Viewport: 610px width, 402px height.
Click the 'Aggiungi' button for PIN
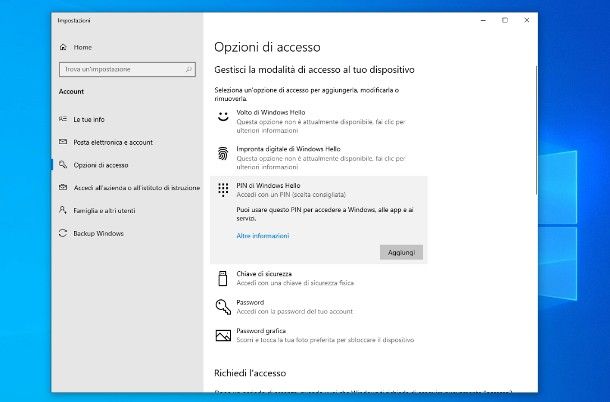pyautogui.click(x=401, y=252)
